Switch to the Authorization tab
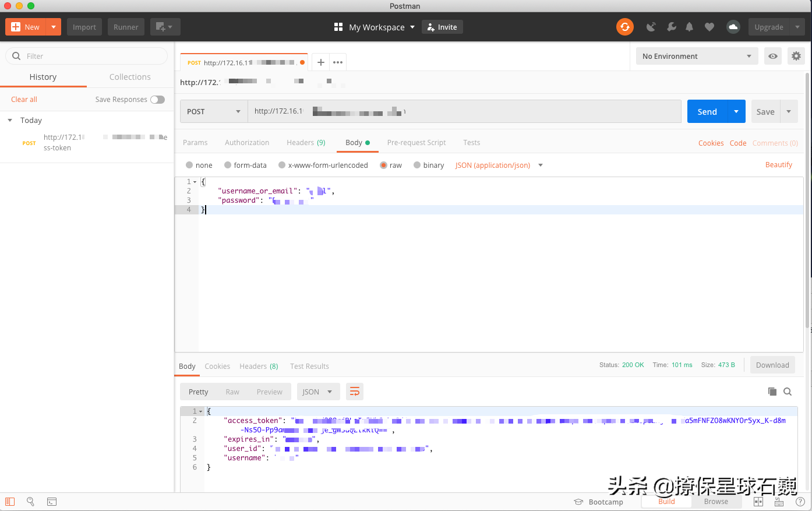This screenshot has width=812, height=511. [247, 143]
